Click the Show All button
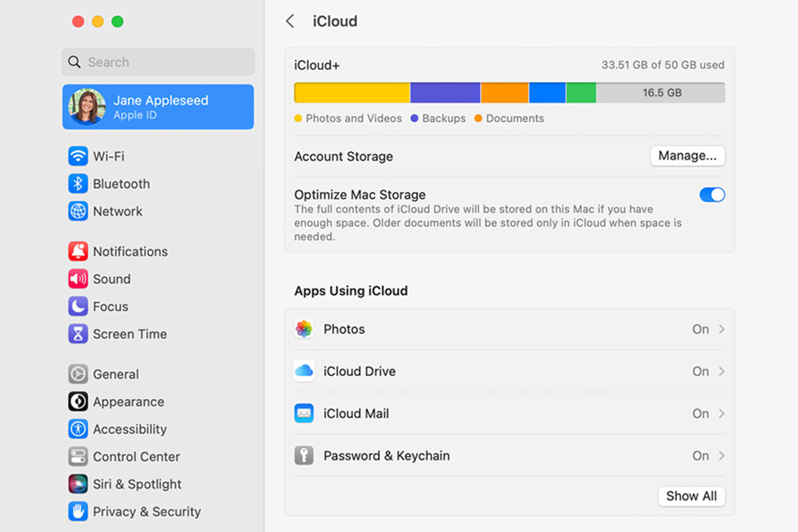The width and height of the screenshot is (798, 532). click(692, 496)
